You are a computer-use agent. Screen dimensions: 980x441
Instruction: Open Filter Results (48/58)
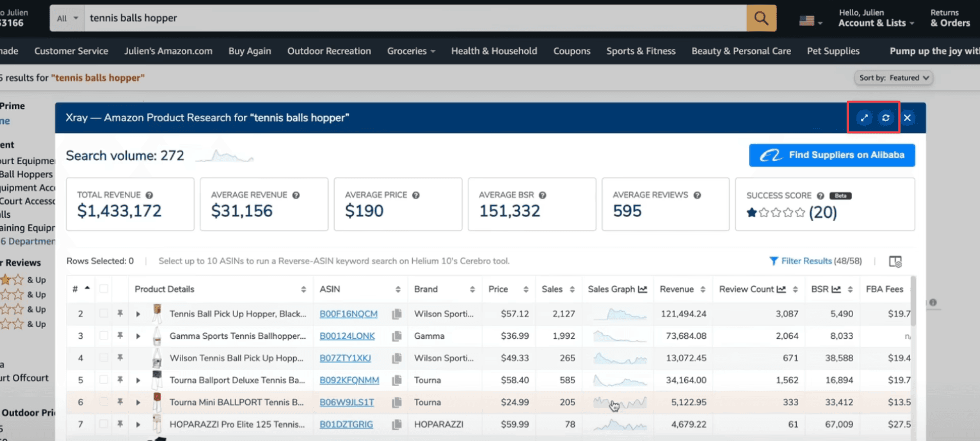pyautogui.click(x=816, y=261)
